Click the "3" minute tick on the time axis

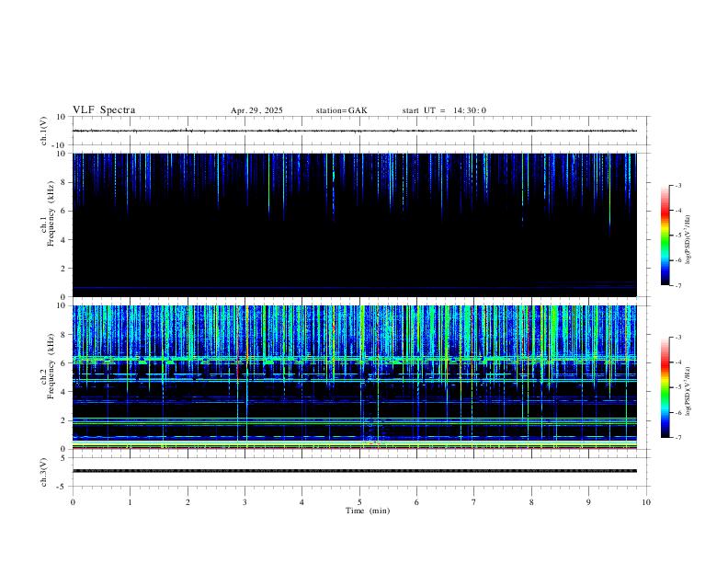coord(245,502)
